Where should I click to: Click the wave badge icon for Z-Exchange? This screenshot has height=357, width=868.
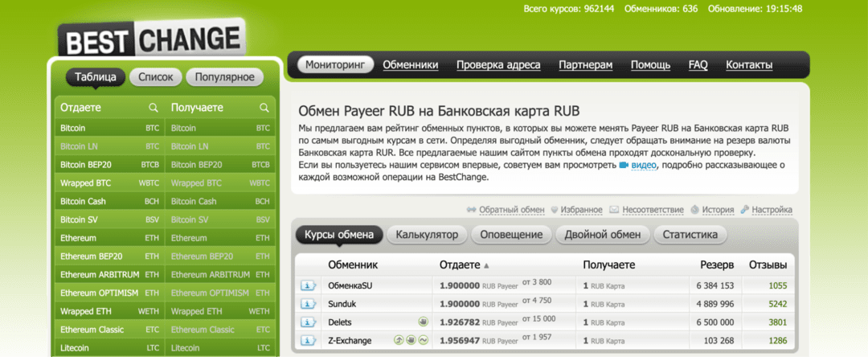424,340
